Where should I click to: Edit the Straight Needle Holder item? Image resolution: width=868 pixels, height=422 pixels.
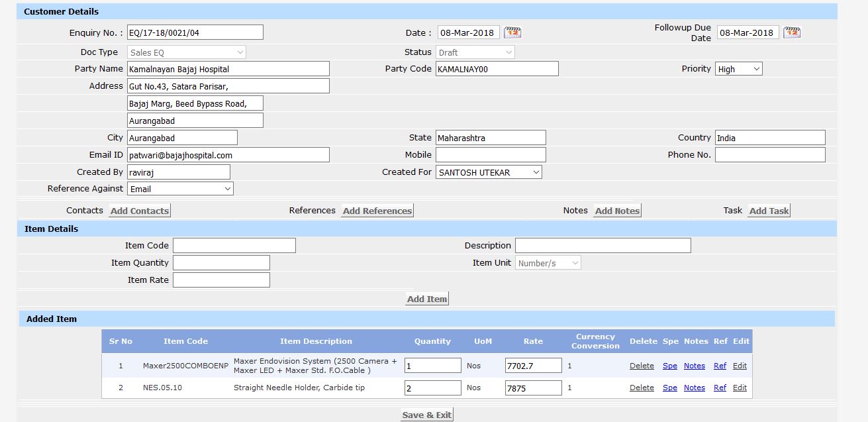740,388
